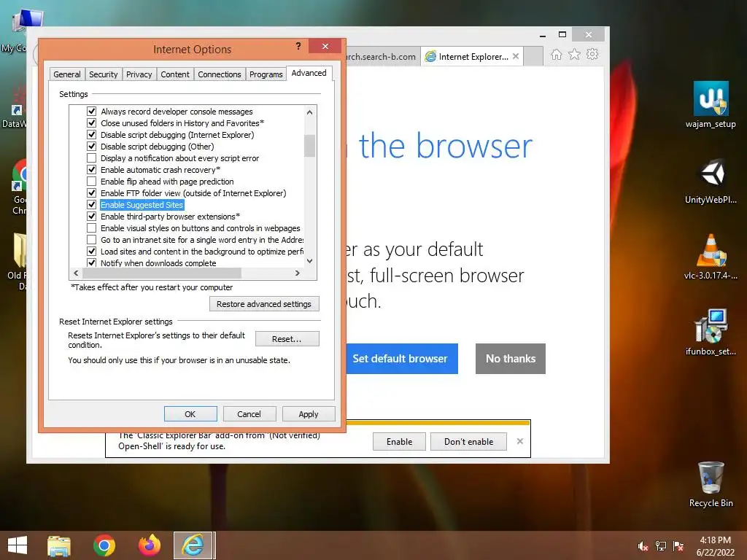Click the Apply button
Screen dimensions: 747x560
309,414
